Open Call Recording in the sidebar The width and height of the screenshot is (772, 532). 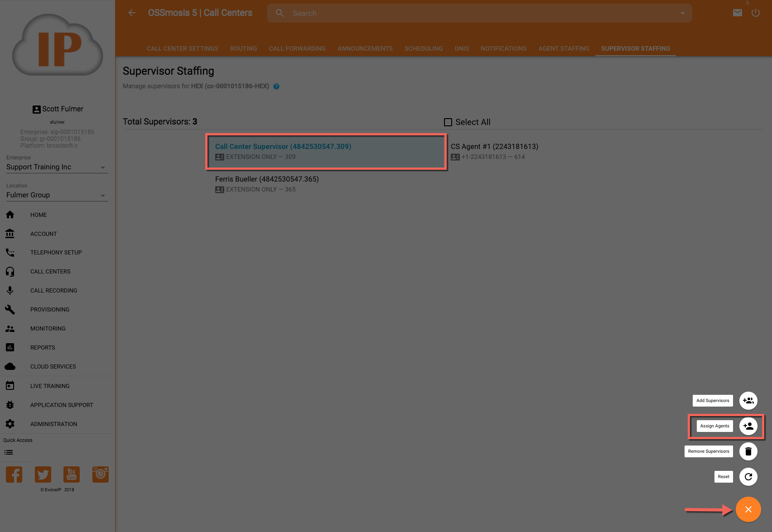pos(53,291)
